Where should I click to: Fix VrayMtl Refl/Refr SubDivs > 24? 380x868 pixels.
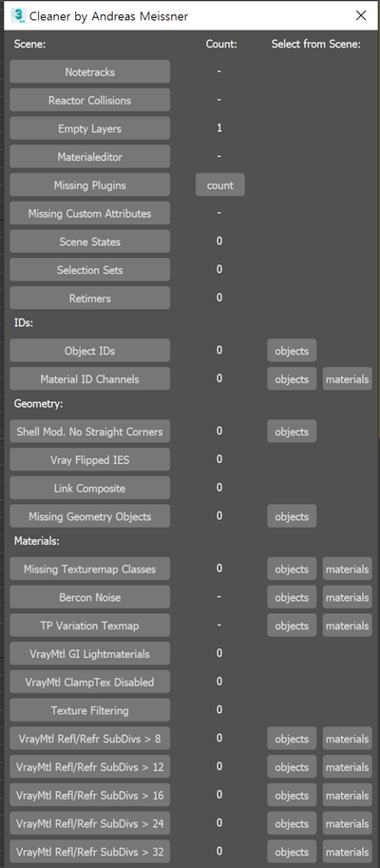(89, 822)
